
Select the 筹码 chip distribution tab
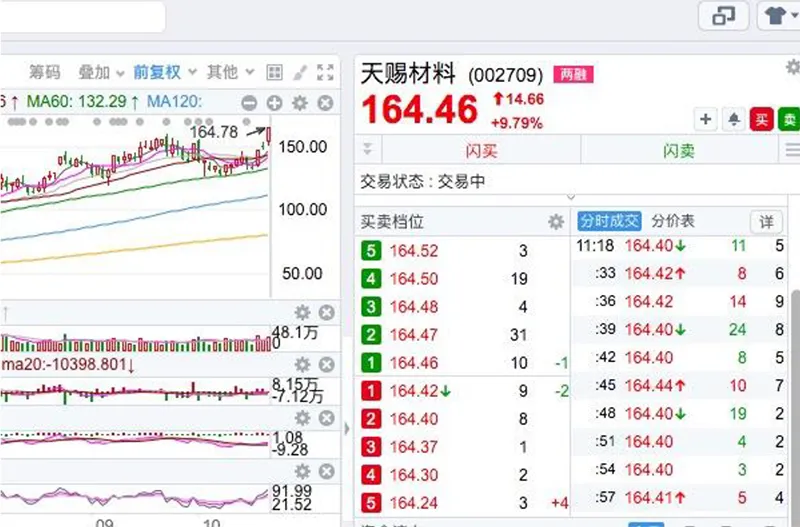click(44, 72)
